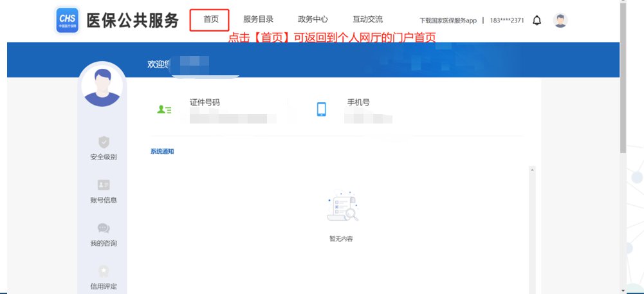This screenshot has width=644, height=294.
Task: Select the 系统通知 heading
Action: point(162,152)
